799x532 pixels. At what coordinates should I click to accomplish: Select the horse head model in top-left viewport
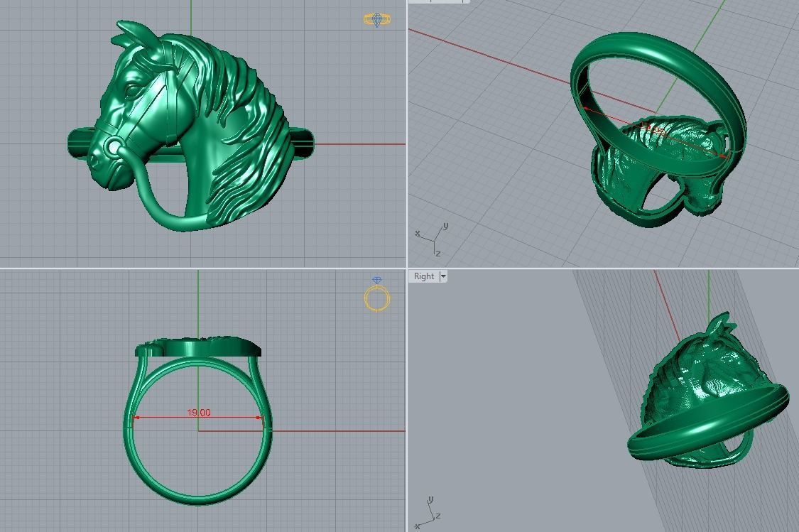click(x=191, y=126)
